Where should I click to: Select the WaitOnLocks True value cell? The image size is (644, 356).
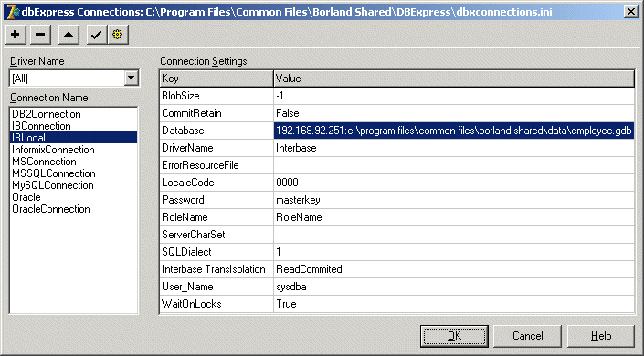click(x=454, y=304)
